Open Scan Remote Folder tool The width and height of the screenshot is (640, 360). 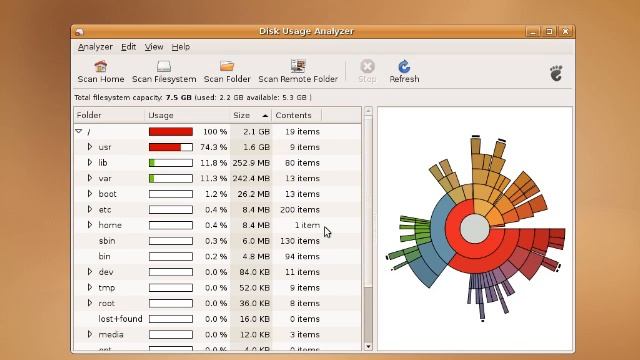298,71
